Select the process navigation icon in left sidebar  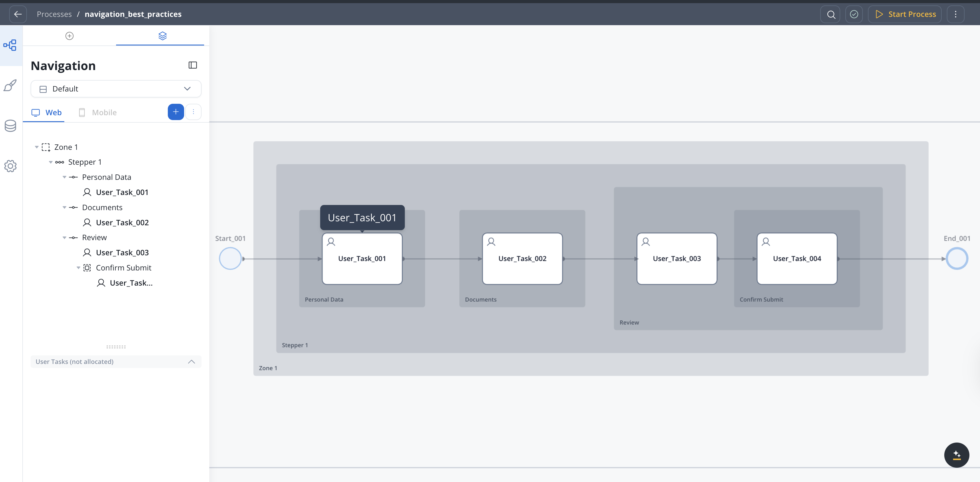pyautogui.click(x=10, y=45)
